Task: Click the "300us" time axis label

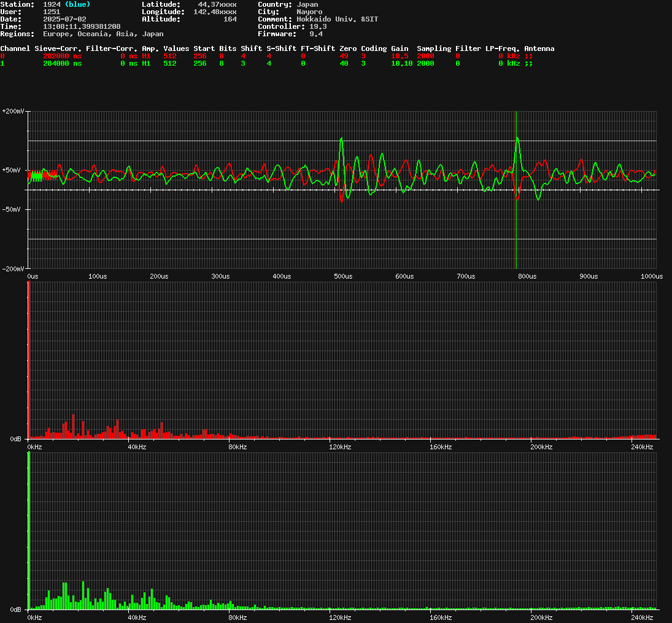Action: click(x=220, y=276)
